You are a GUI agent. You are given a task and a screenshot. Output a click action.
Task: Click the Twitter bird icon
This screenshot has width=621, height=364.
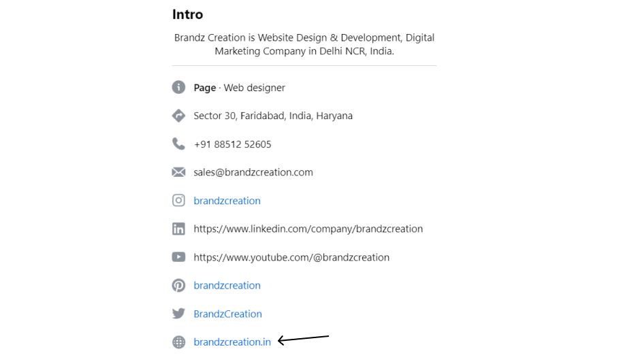[178, 314]
